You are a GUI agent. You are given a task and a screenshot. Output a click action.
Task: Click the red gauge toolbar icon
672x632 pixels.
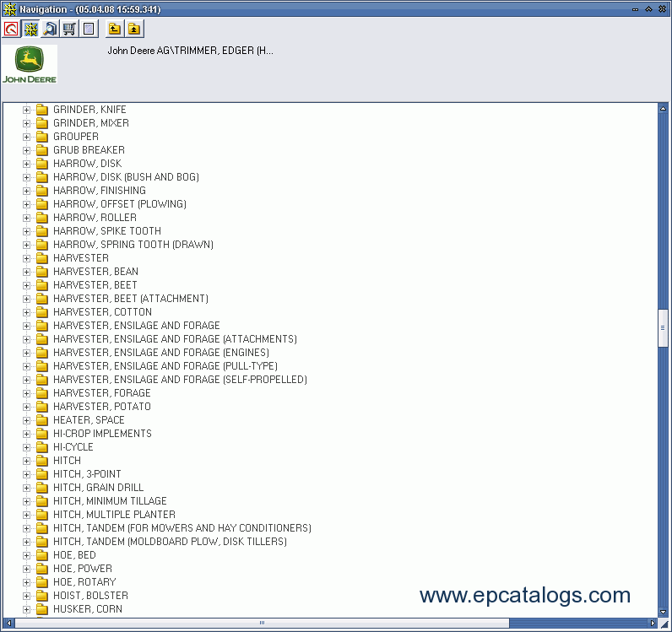click(11, 30)
